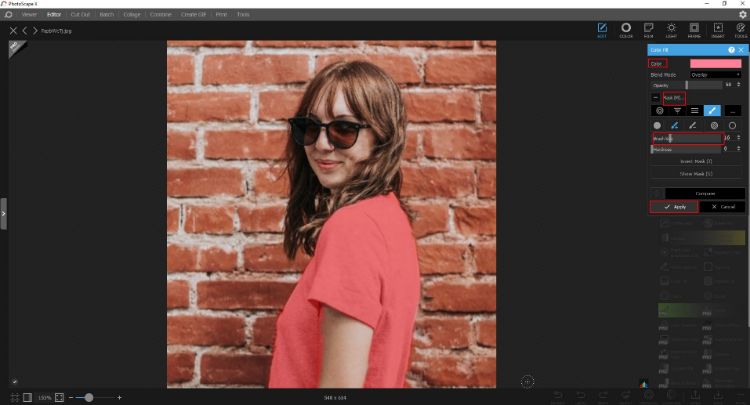Open the Color adjustments icon
The width and height of the screenshot is (750, 405).
click(626, 31)
